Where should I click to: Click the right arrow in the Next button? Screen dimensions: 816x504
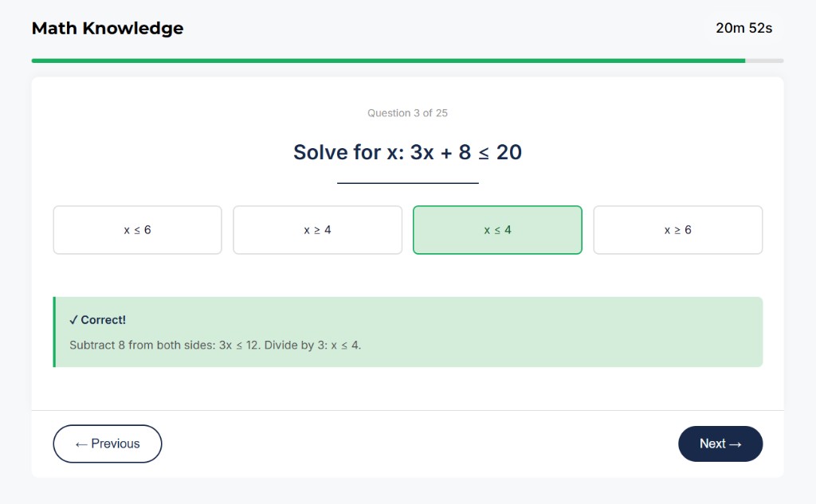tap(737, 443)
